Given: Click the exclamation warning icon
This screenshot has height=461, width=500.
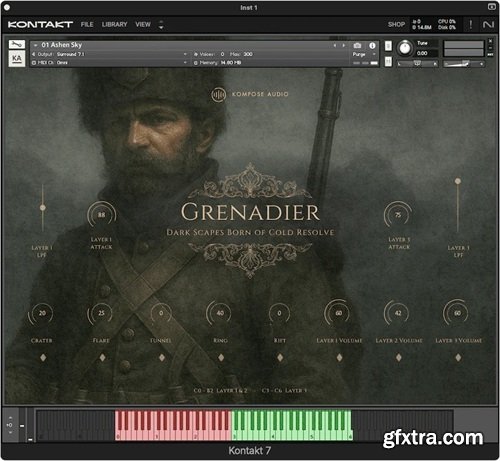Looking at the screenshot, I should (x=471, y=24).
